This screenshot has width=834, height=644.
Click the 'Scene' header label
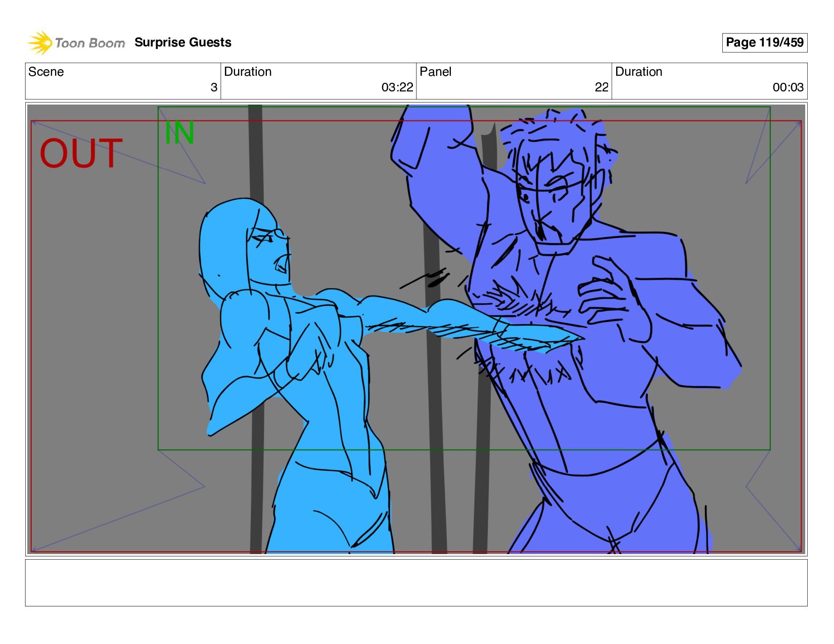point(46,72)
